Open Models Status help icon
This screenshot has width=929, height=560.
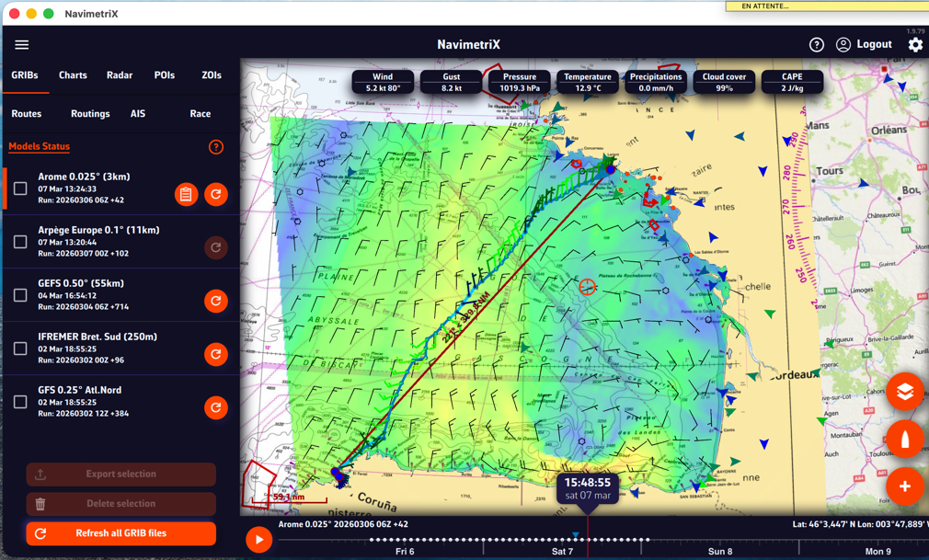click(x=216, y=147)
